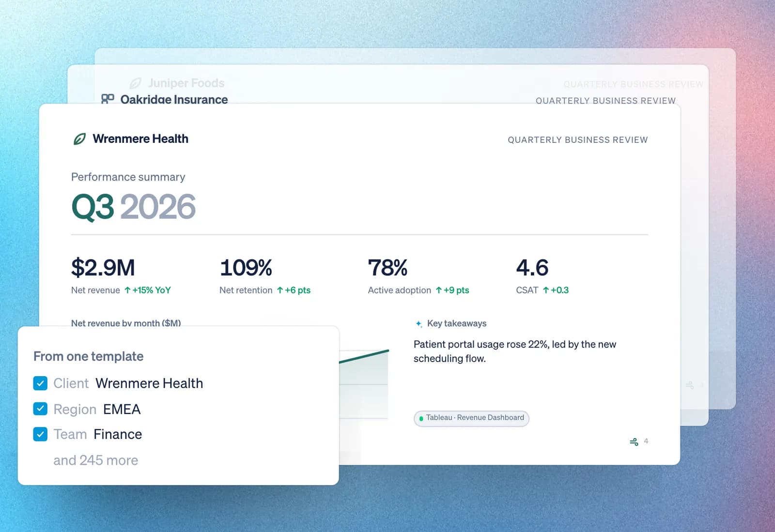This screenshot has width=775, height=532.
Task: Click the green arrow beside +15% YoY
Action: pos(127,290)
